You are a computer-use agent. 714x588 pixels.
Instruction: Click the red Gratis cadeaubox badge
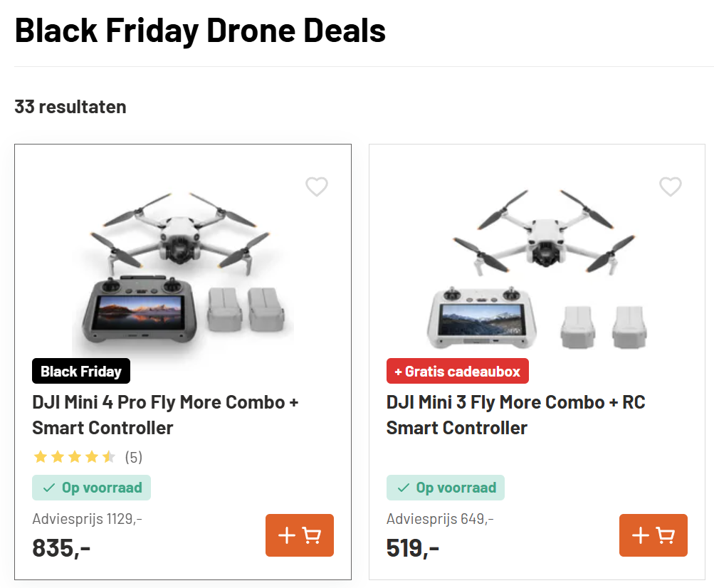[x=457, y=371]
